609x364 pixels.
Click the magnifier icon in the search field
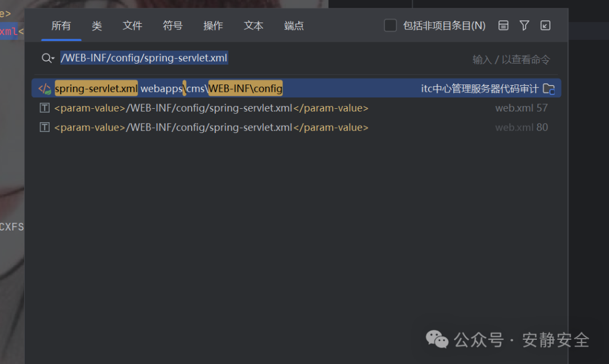pyautogui.click(x=46, y=58)
